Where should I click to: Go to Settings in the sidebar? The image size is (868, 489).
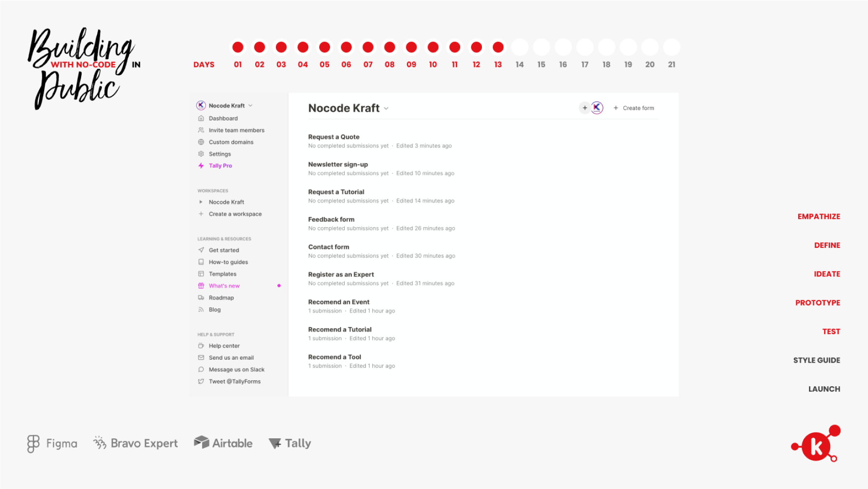tap(220, 154)
